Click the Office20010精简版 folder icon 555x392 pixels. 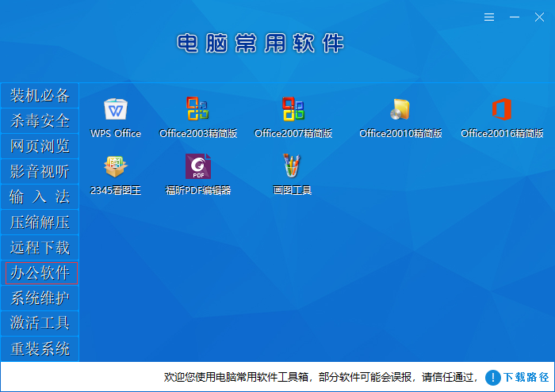[x=400, y=109]
